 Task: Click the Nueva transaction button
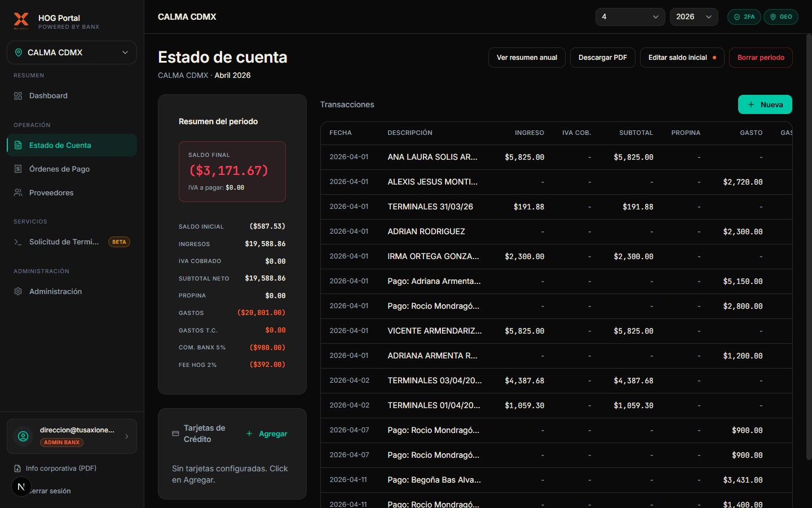click(765, 104)
